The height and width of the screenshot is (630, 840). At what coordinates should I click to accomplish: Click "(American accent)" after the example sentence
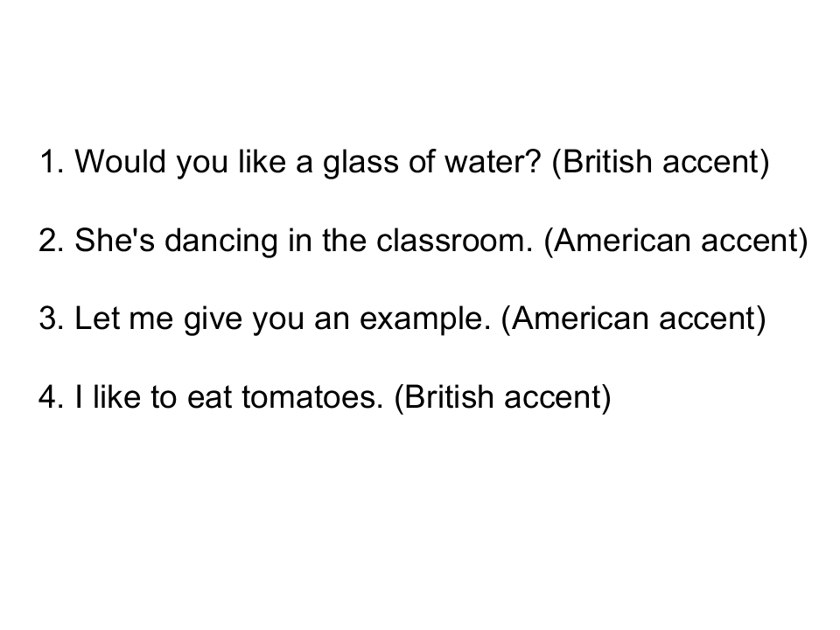coord(633,318)
